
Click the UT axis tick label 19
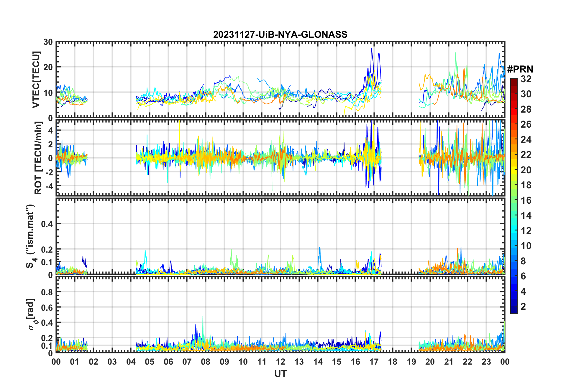click(411, 362)
